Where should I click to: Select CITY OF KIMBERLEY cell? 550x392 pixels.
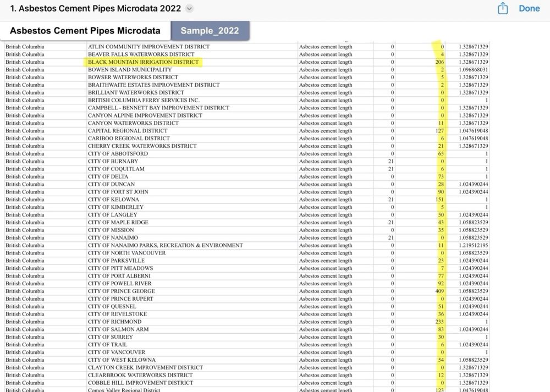(192, 207)
